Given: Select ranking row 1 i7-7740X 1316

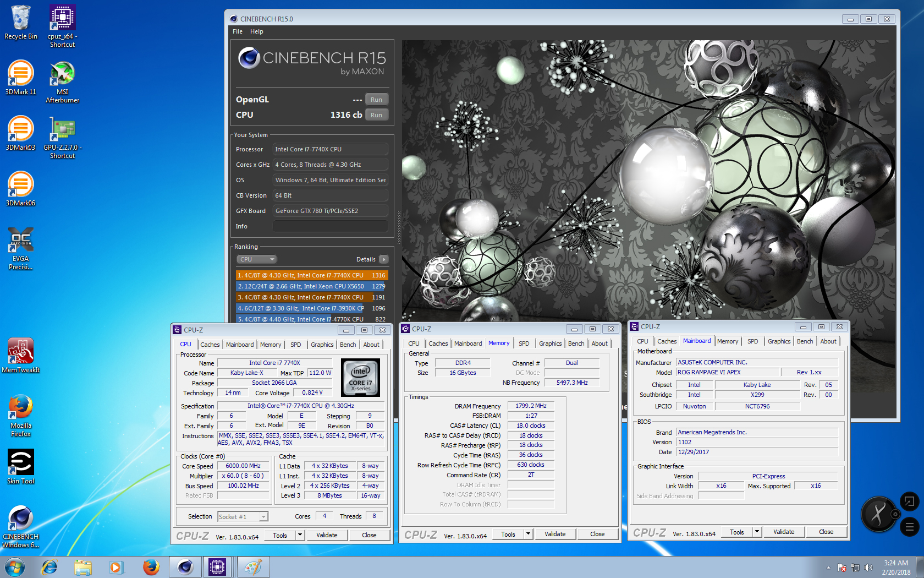Looking at the screenshot, I should pos(312,275).
